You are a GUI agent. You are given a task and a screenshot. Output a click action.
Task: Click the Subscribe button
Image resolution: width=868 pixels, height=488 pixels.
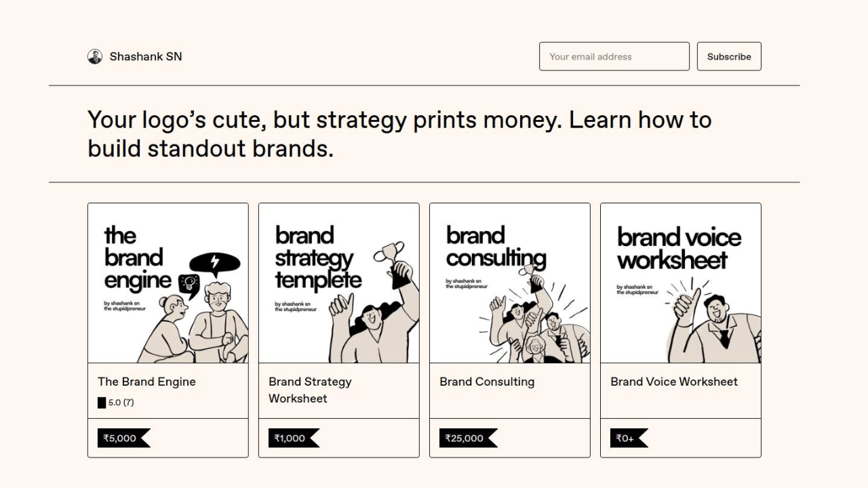(x=729, y=56)
